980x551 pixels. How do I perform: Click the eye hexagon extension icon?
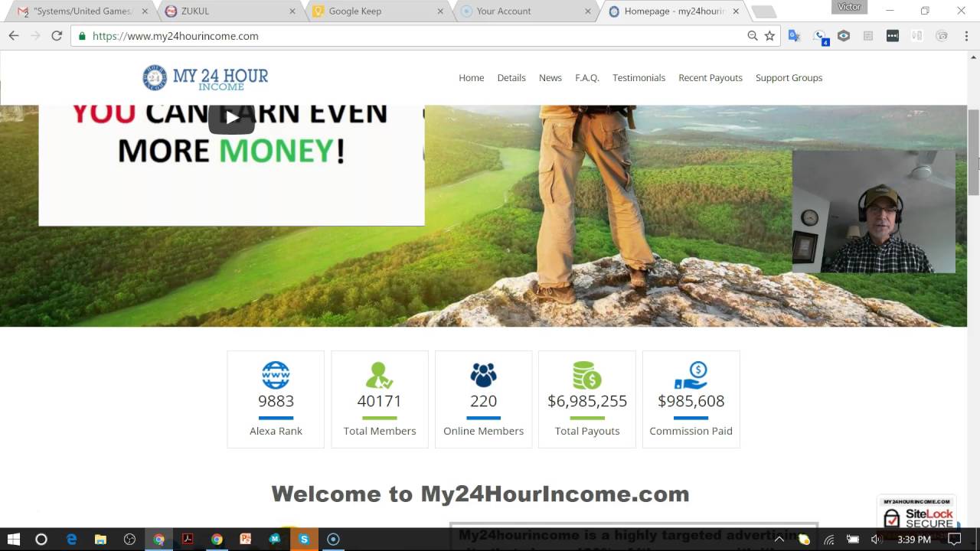[844, 36]
